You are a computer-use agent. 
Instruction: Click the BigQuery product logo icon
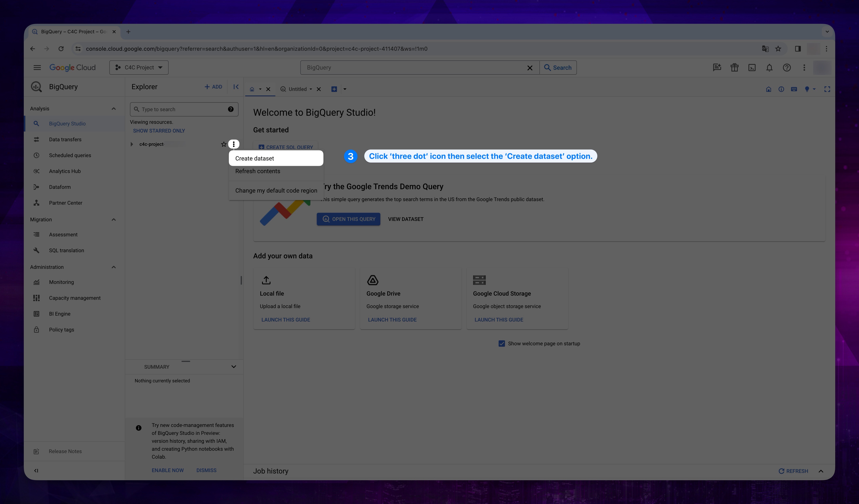pyautogui.click(x=36, y=87)
